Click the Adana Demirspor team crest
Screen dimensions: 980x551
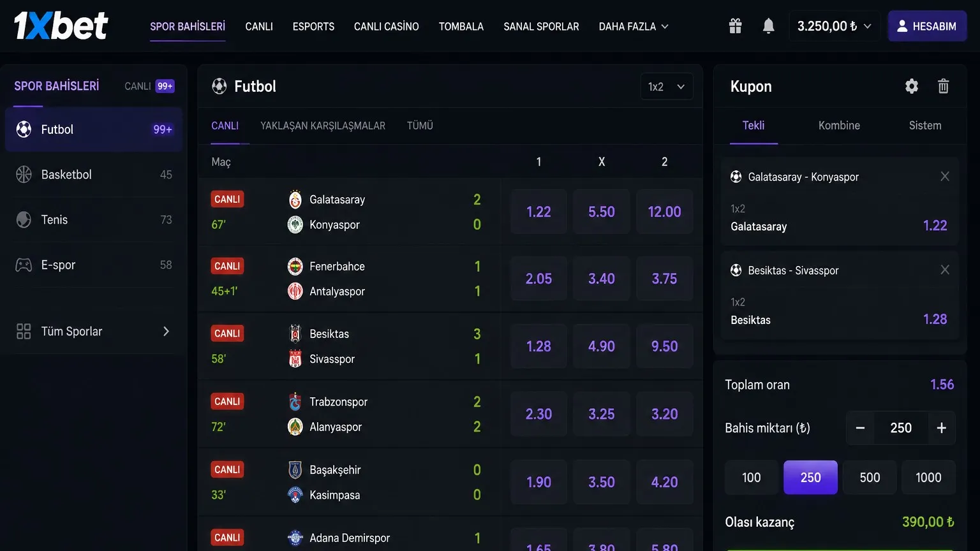295,538
